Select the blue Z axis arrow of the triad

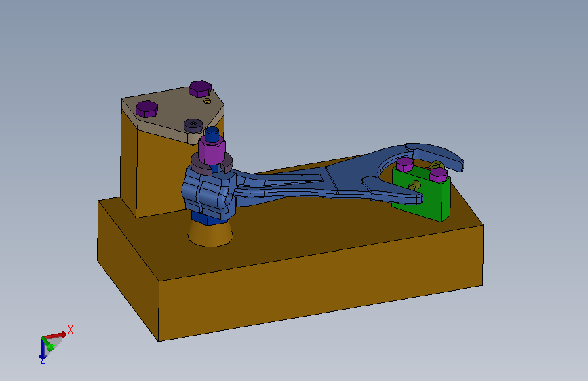point(42,348)
